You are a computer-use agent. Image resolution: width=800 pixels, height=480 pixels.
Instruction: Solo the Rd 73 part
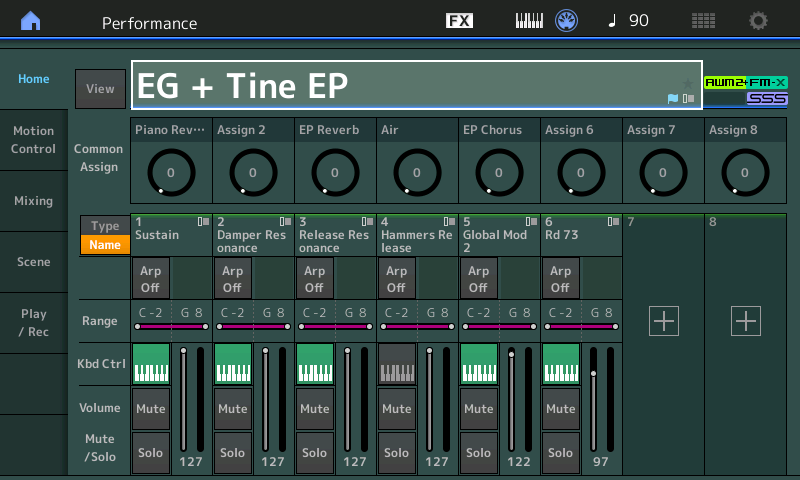(x=561, y=452)
